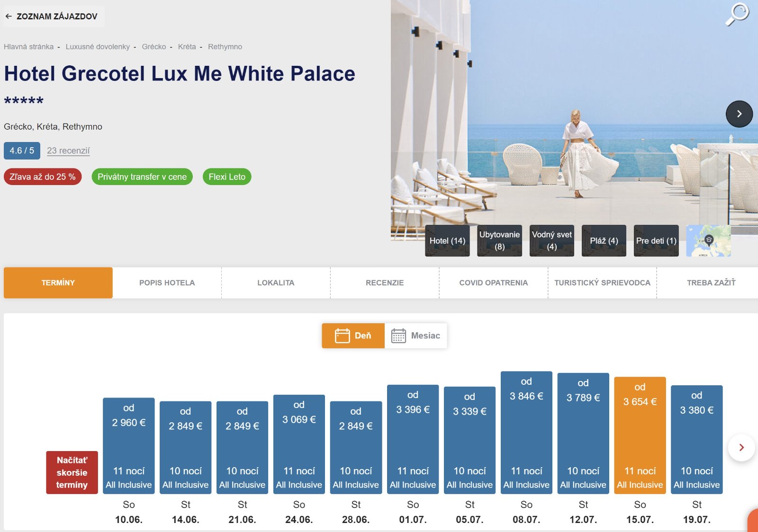The height and width of the screenshot is (532, 758).
Task: Select the 15.07. orange date bar
Action: (x=640, y=435)
